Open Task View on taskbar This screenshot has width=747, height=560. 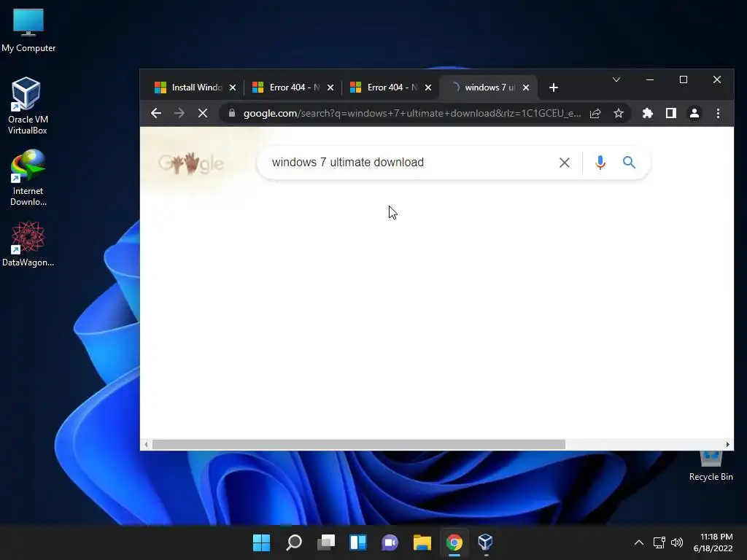[x=326, y=542]
